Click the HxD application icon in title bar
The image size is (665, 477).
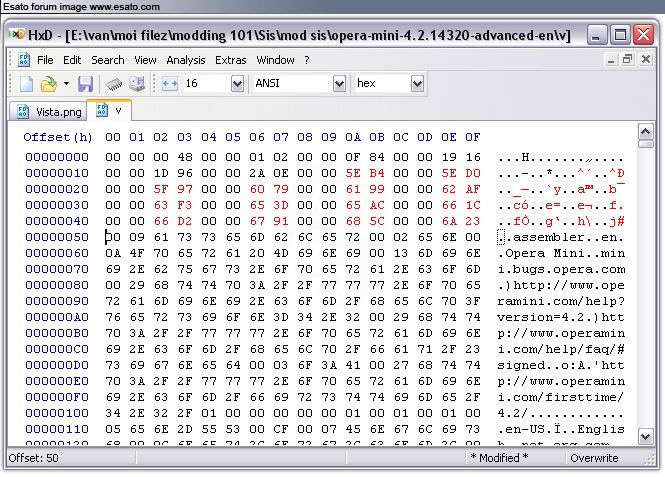coord(17,34)
